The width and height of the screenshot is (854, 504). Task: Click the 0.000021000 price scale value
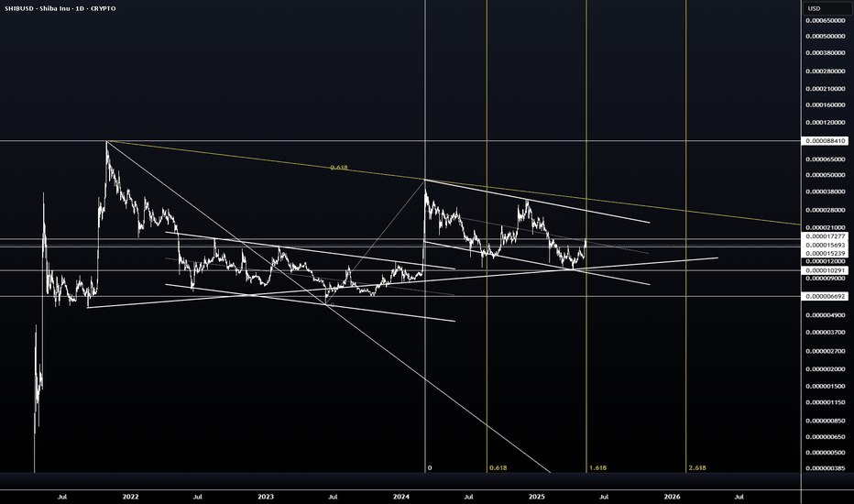[825, 228]
